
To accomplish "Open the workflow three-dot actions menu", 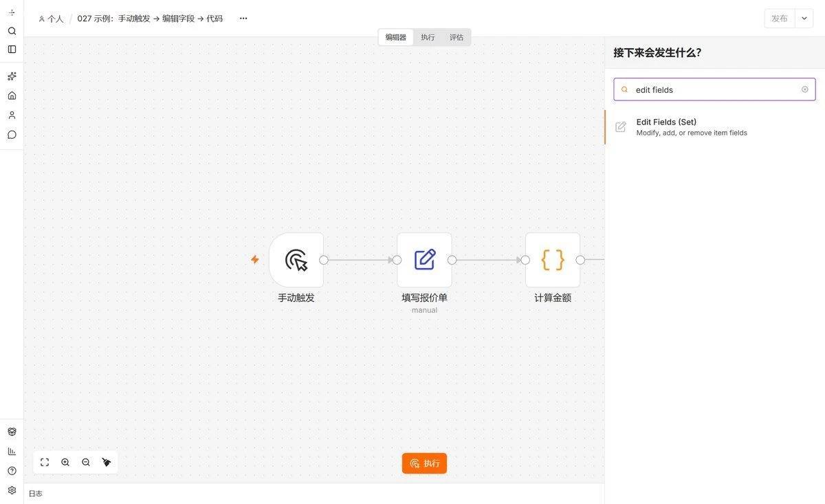I will [243, 19].
